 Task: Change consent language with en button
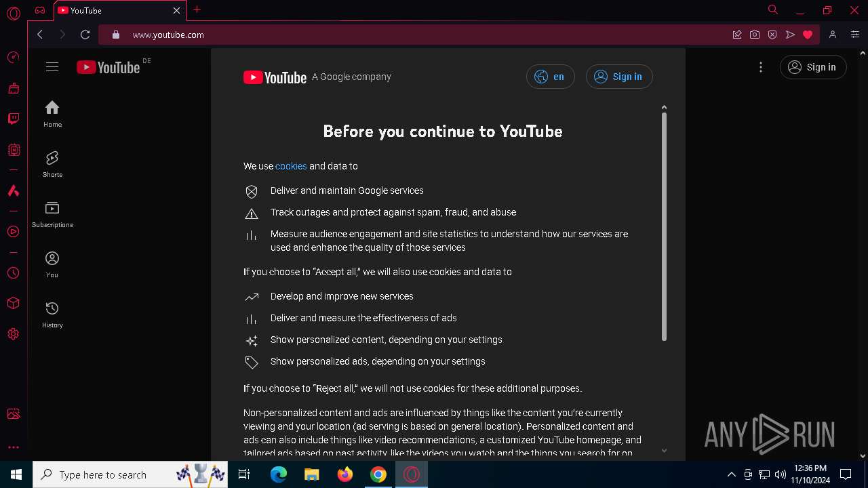[x=550, y=77]
